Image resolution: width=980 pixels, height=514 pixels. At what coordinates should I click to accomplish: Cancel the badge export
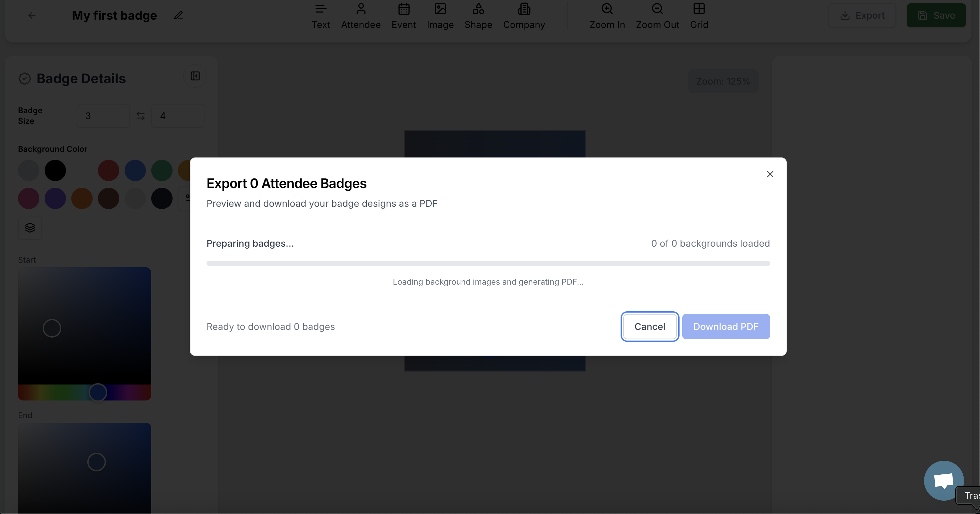click(650, 326)
